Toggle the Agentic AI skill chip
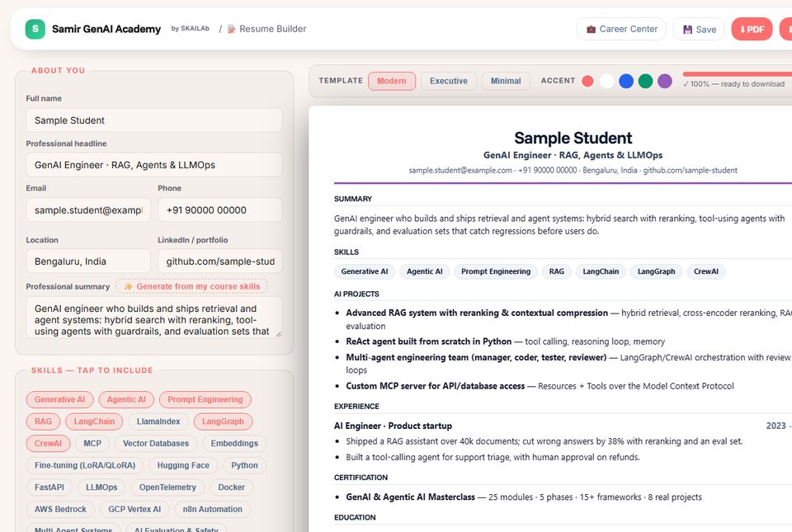This screenshot has width=792, height=532. point(126,399)
